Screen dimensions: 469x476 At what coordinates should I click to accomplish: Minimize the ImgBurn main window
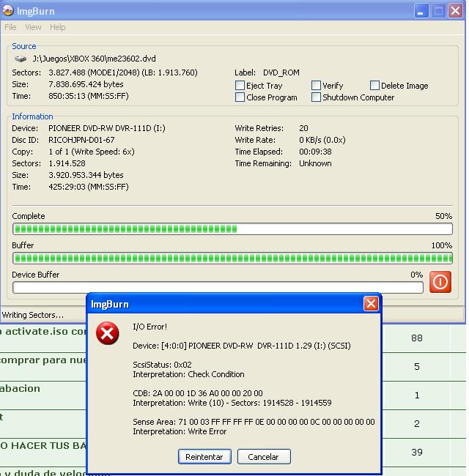pos(421,11)
